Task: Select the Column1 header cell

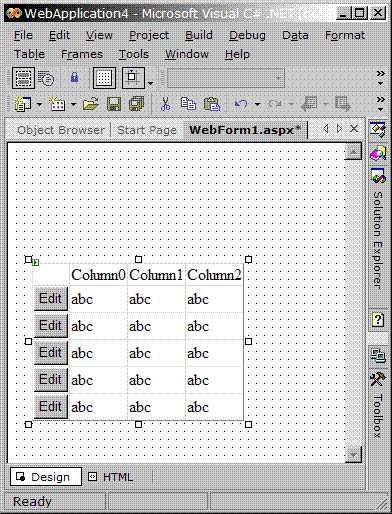Action: coord(156,275)
